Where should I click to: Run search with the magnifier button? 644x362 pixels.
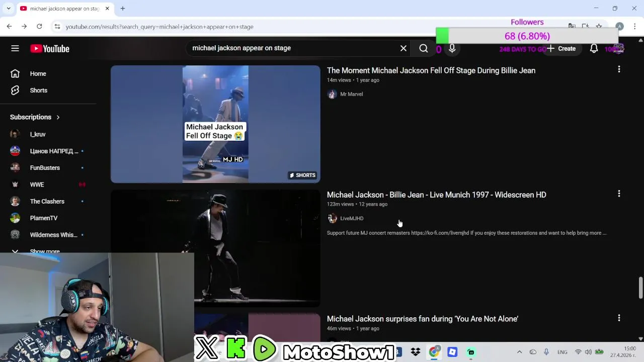point(424,48)
